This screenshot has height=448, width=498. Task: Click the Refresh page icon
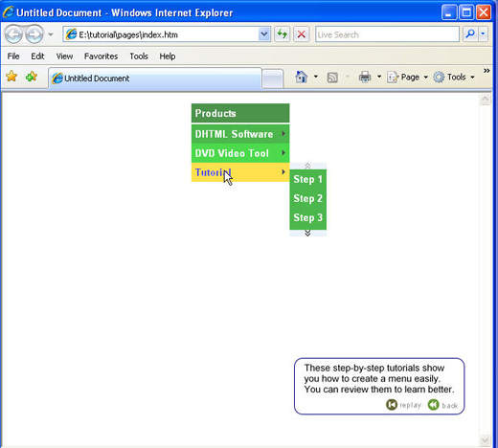click(283, 34)
